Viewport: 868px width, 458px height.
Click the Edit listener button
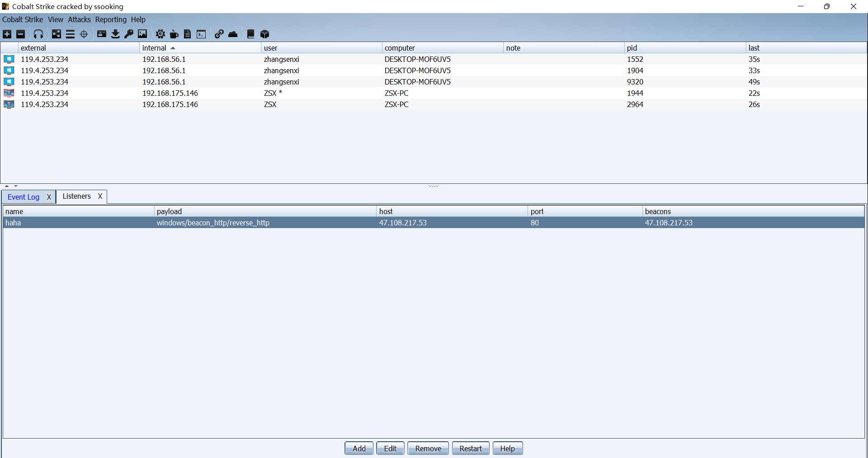390,449
